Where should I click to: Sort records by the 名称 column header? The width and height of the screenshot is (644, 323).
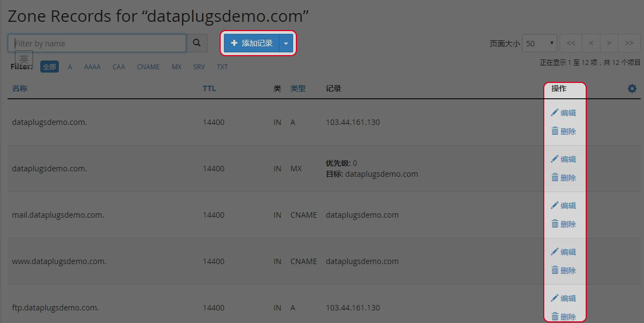19,88
